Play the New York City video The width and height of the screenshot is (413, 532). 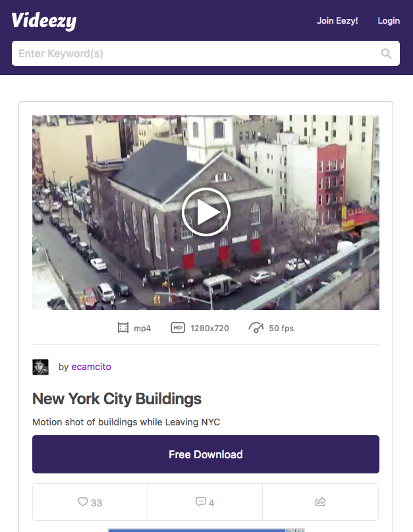point(206,212)
